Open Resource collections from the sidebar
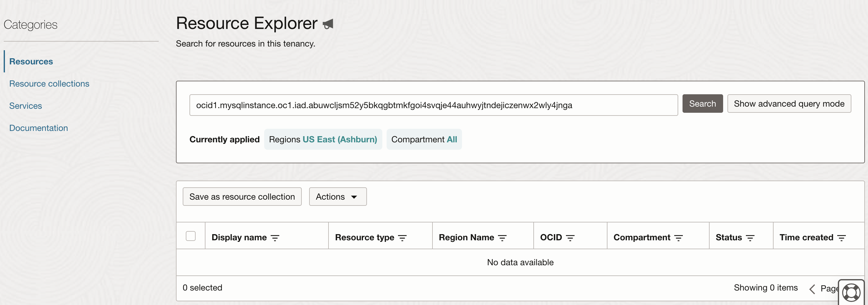Image resolution: width=868 pixels, height=305 pixels. coord(49,83)
